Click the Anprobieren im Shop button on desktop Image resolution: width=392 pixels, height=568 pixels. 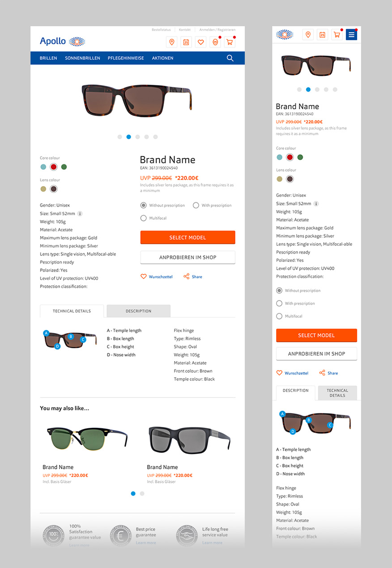tap(187, 257)
